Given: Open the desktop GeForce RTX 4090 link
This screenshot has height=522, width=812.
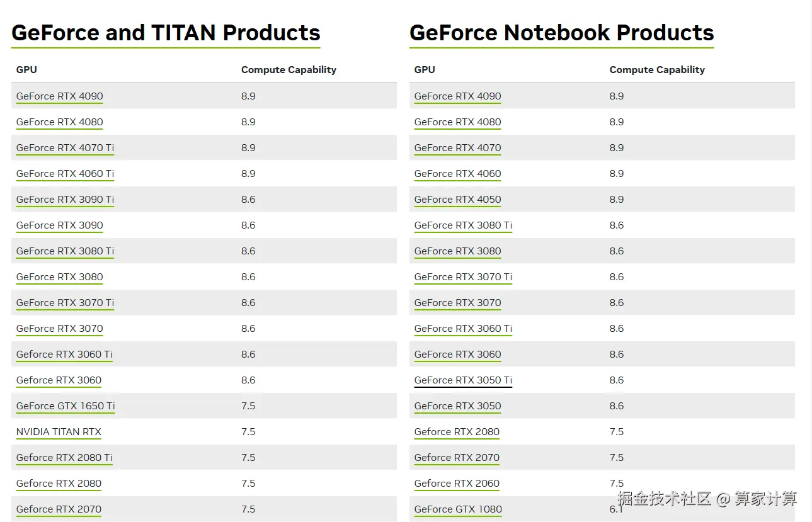Looking at the screenshot, I should pyautogui.click(x=59, y=96).
